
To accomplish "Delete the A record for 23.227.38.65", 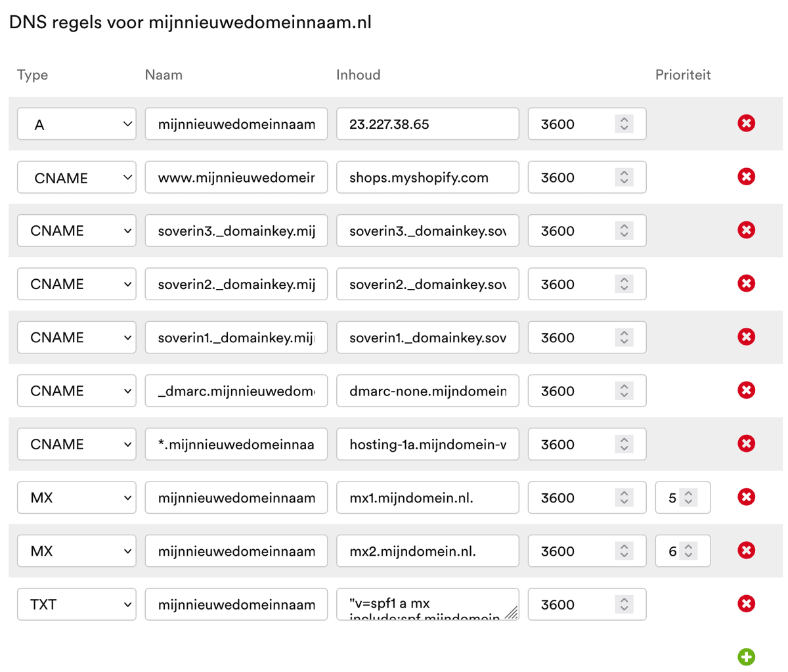I will point(746,123).
